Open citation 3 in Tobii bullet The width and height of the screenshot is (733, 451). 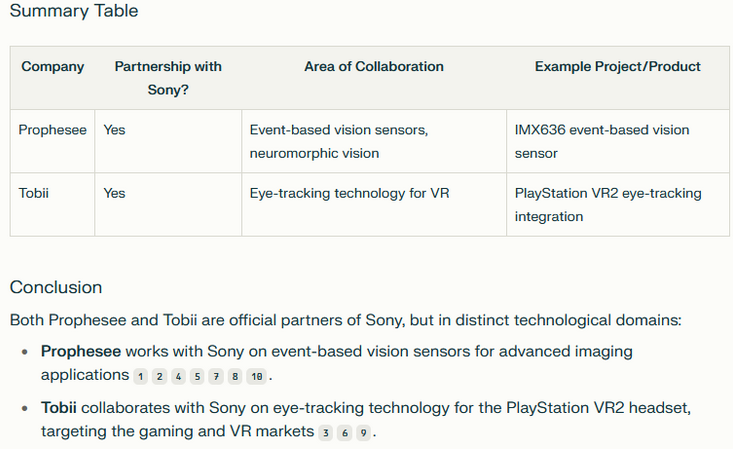(326, 433)
